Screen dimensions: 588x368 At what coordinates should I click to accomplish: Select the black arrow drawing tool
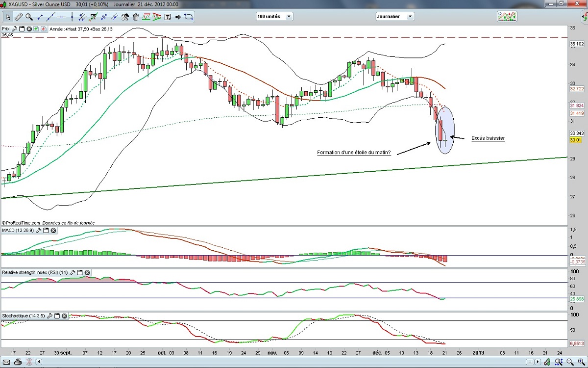coord(178,17)
